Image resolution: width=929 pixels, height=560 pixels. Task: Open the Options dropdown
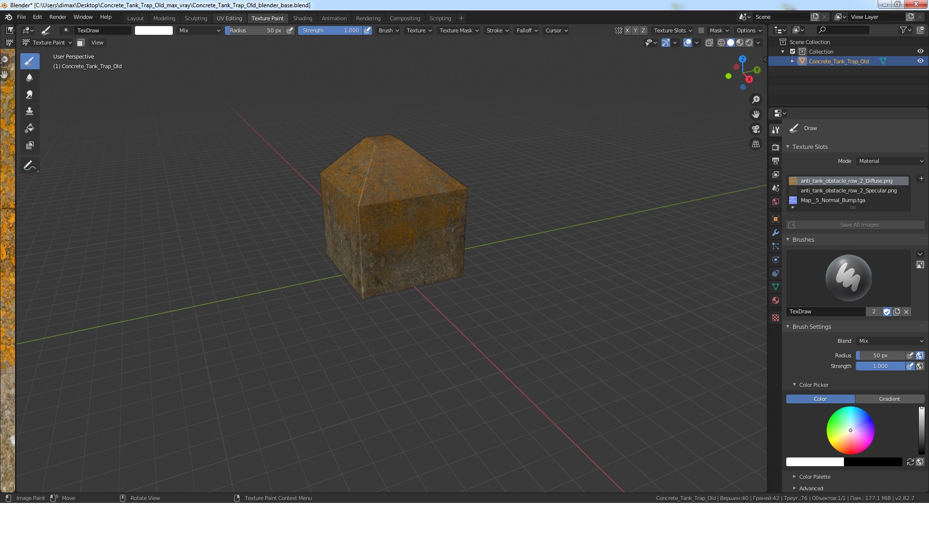pos(749,30)
